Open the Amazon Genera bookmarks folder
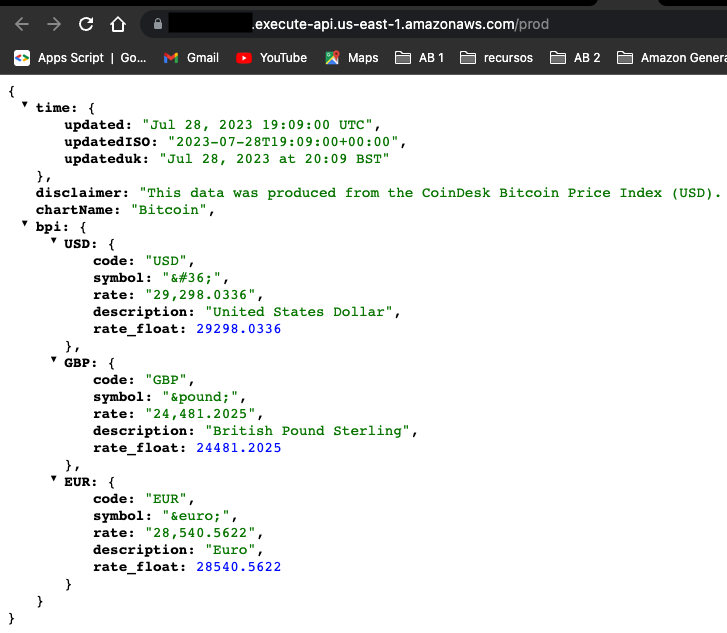Viewport: 727px width, 633px height. click(671, 58)
